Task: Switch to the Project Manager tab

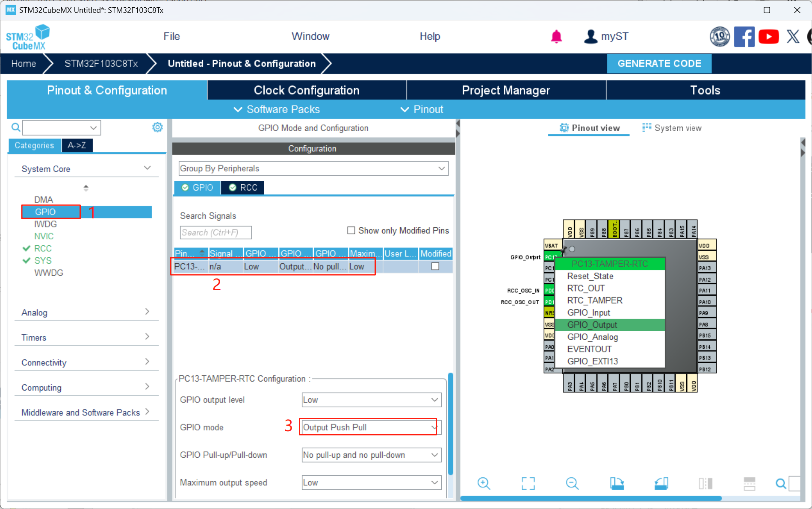Action: click(506, 90)
